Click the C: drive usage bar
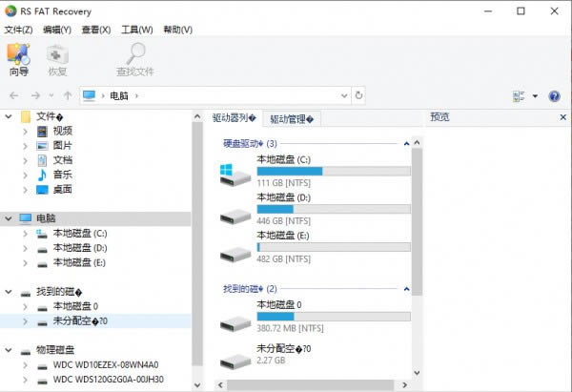The image size is (572, 392). point(334,171)
